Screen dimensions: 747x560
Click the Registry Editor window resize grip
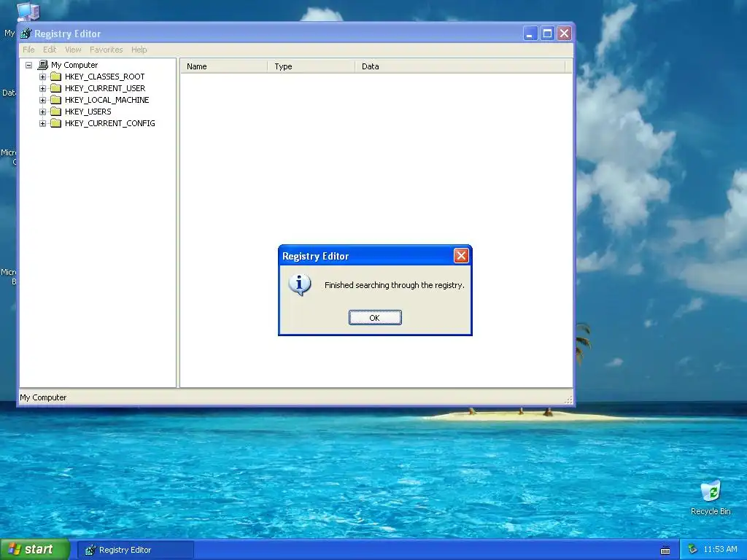click(568, 400)
